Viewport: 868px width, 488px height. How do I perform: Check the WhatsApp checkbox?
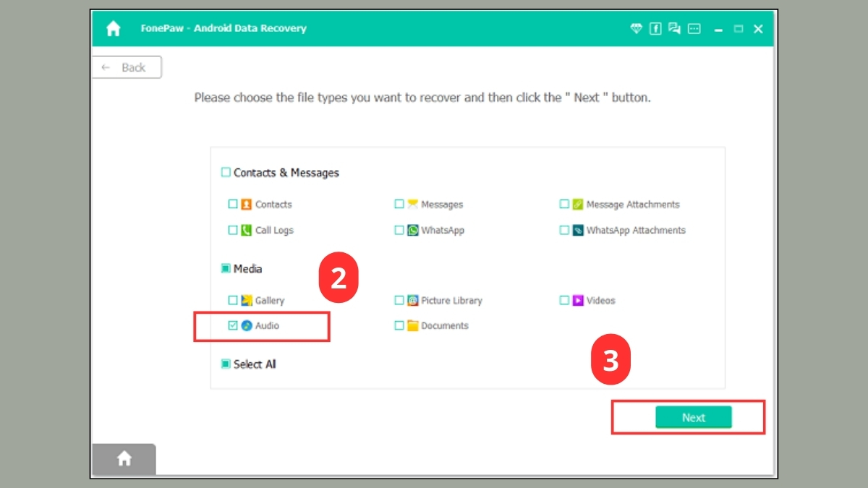point(399,231)
